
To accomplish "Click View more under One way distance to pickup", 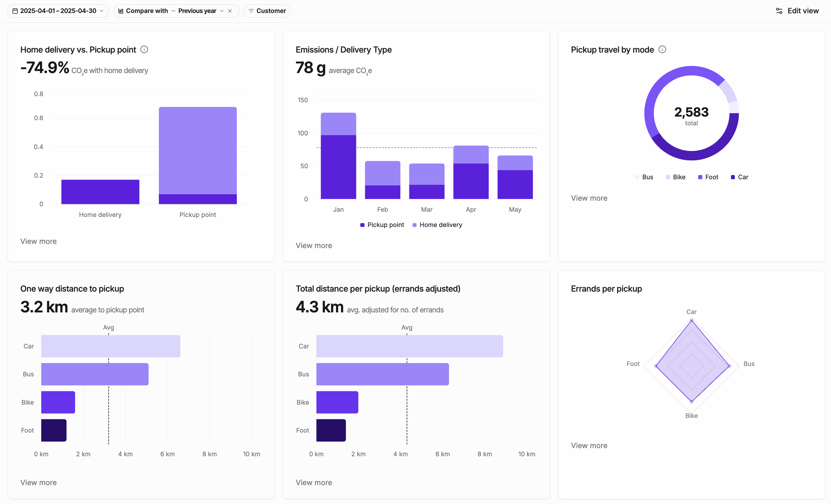I will click(38, 483).
